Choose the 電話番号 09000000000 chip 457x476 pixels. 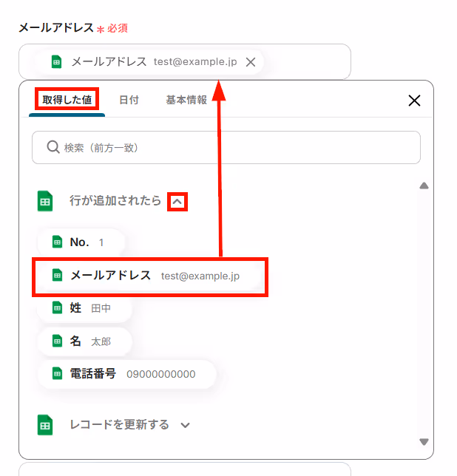pos(127,374)
